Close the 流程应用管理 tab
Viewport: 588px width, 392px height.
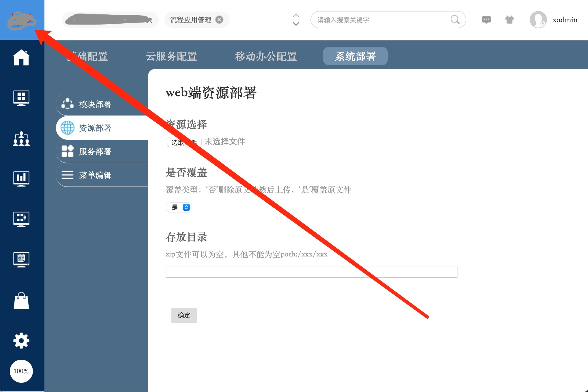point(220,20)
